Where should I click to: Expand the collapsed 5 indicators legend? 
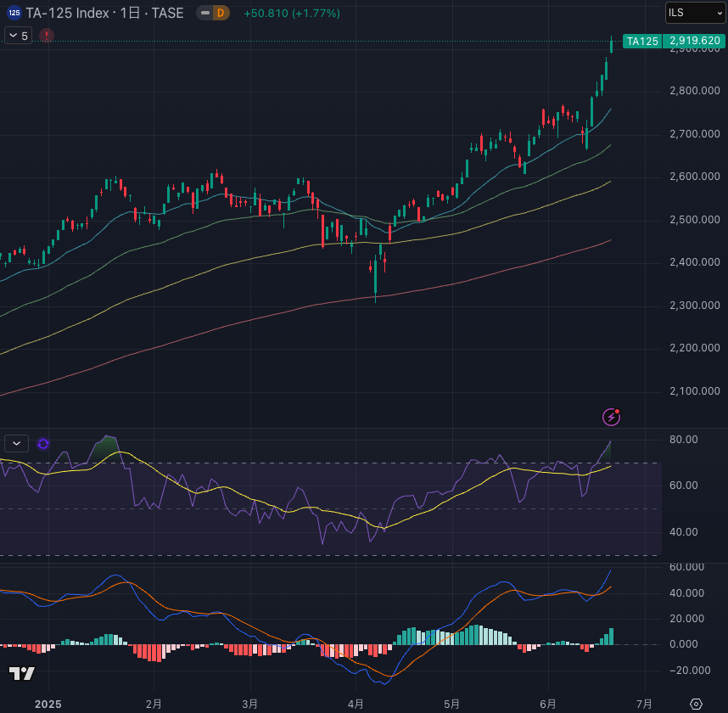pyautogui.click(x=18, y=36)
